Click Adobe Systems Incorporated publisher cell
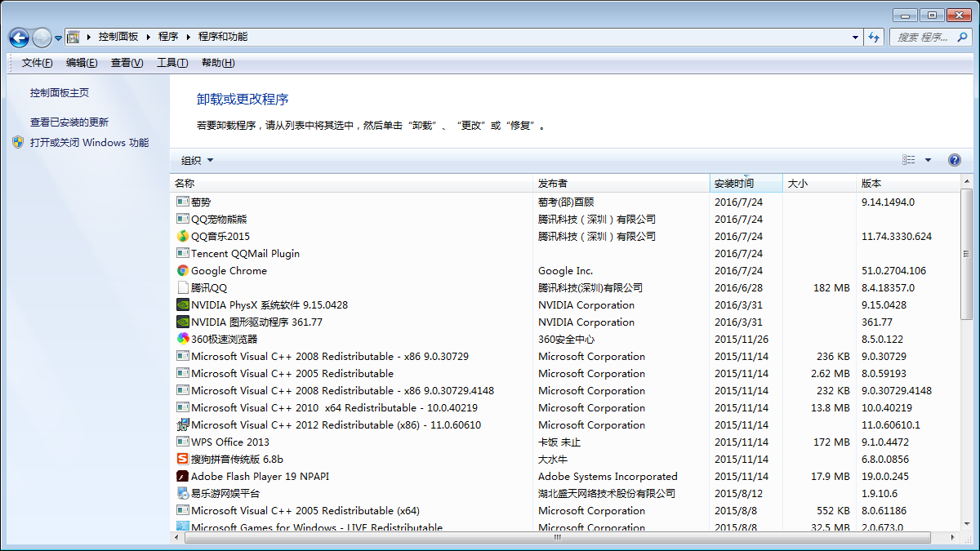The image size is (980, 551). coord(608,477)
